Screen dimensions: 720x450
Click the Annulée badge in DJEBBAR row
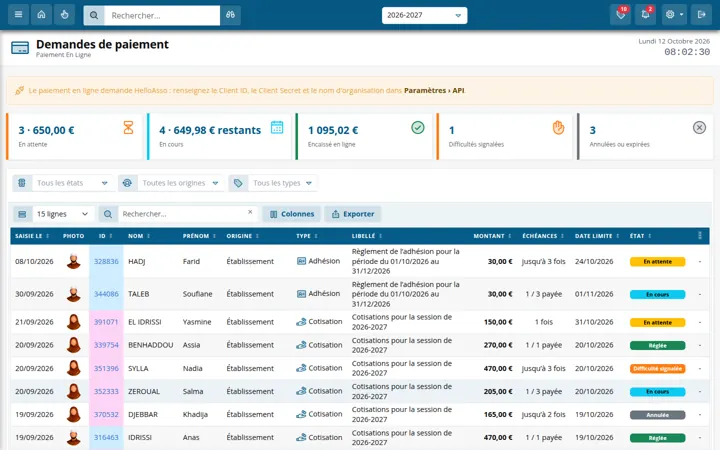coord(658,415)
